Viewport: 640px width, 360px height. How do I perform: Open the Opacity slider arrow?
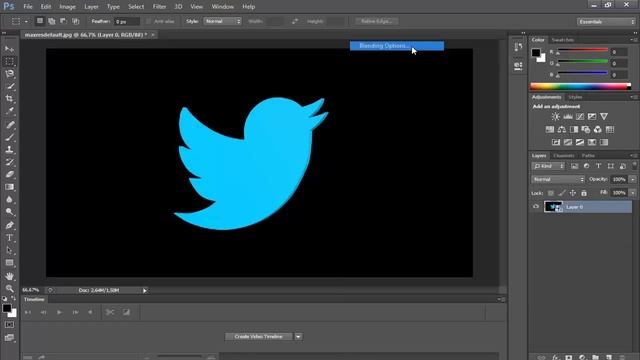(x=633, y=180)
